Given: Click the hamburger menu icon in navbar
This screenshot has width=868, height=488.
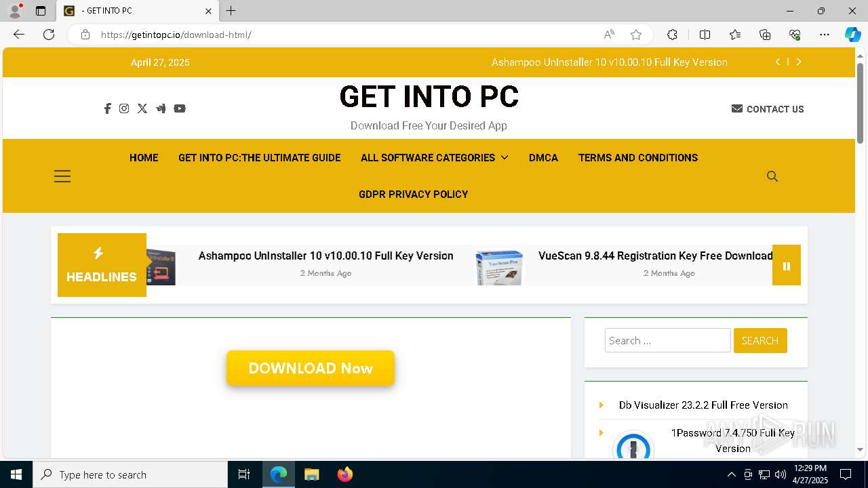Looking at the screenshot, I should pyautogui.click(x=62, y=176).
